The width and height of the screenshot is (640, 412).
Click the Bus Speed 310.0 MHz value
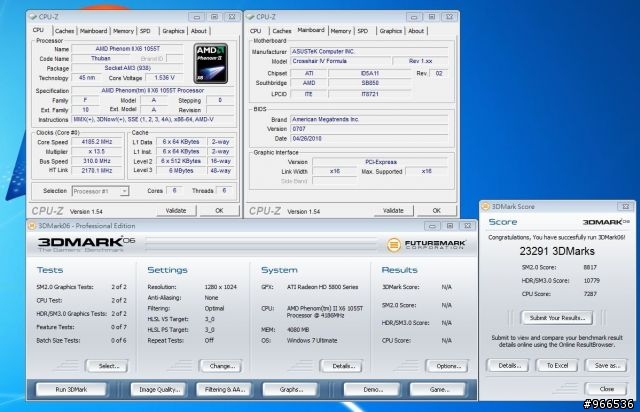coord(97,161)
